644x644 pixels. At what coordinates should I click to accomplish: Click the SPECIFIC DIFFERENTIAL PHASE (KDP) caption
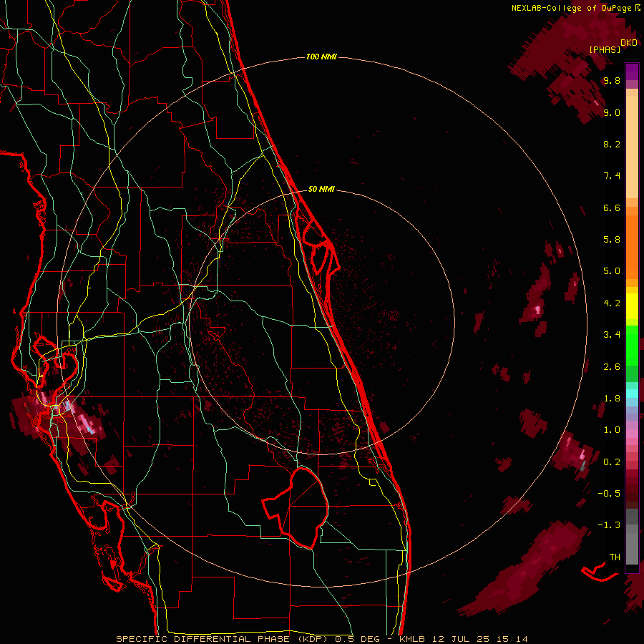(x=224, y=639)
